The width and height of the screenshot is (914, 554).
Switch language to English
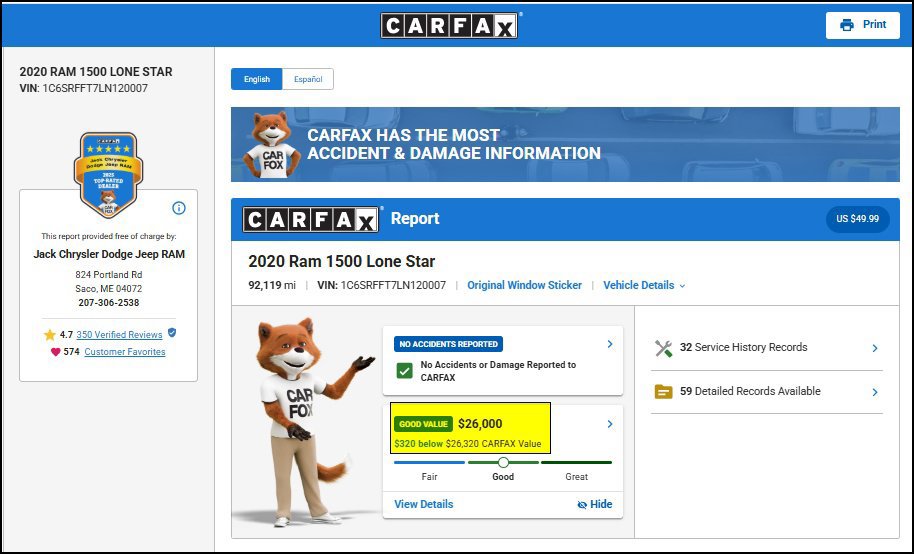256,79
